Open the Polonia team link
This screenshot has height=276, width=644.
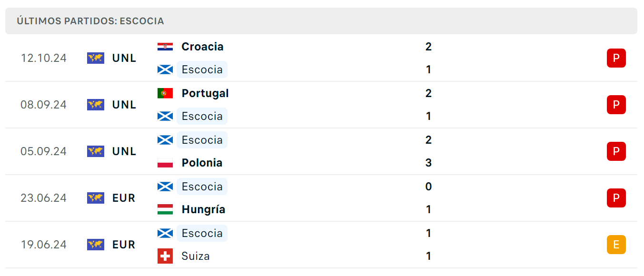(202, 163)
